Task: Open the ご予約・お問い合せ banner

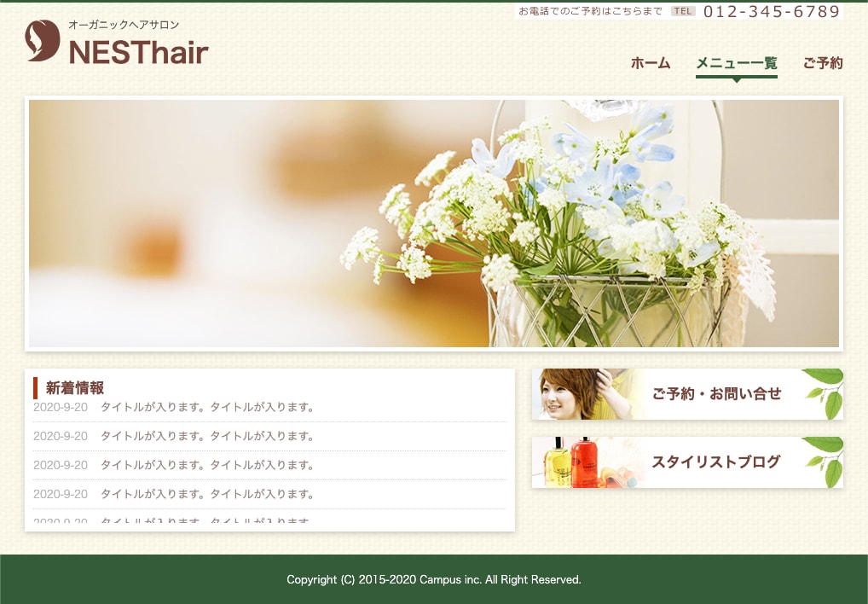Action: point(687,394)
